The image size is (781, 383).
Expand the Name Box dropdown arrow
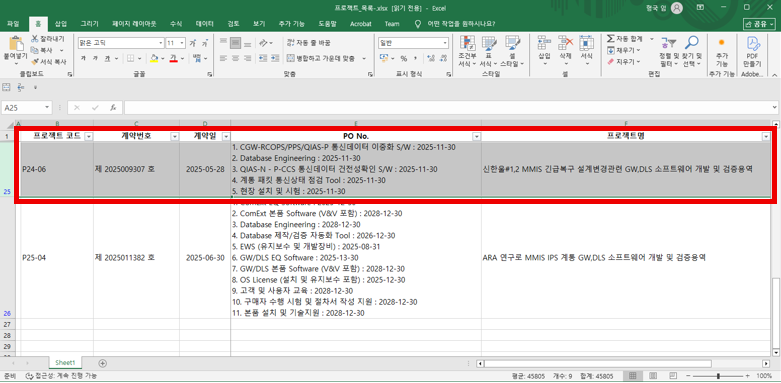click(x=47, y=108)
